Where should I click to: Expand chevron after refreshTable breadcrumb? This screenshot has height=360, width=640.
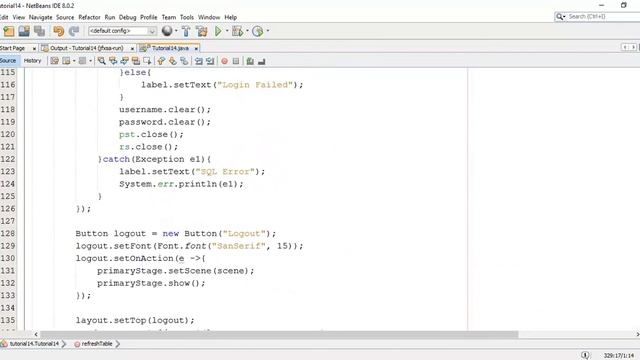(x=118, y=344)
